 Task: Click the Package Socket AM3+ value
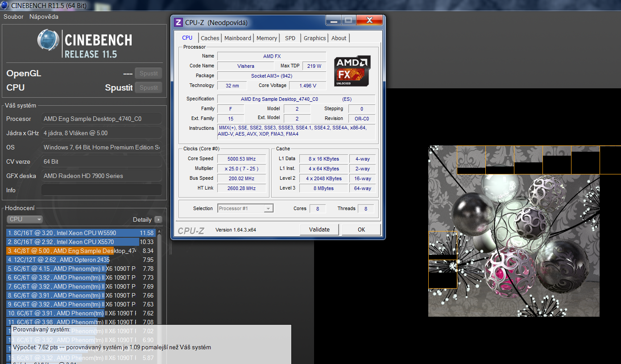(272, 76)
